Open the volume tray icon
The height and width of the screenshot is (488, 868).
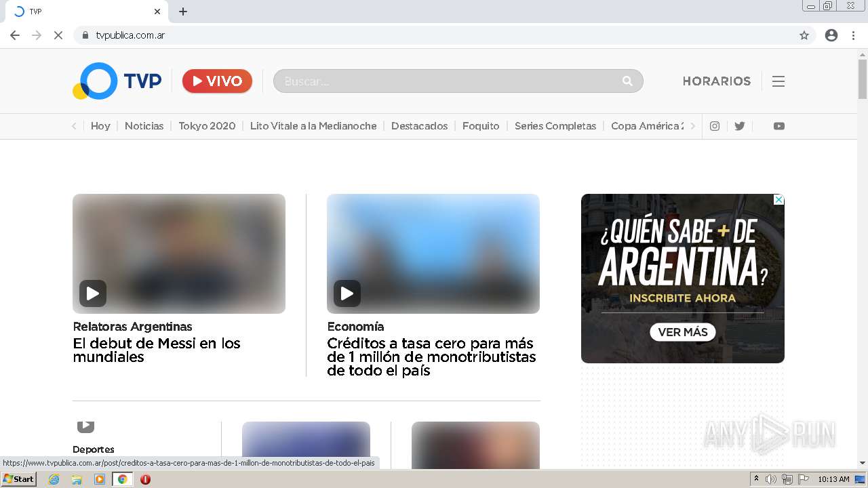tap(771, 479)
